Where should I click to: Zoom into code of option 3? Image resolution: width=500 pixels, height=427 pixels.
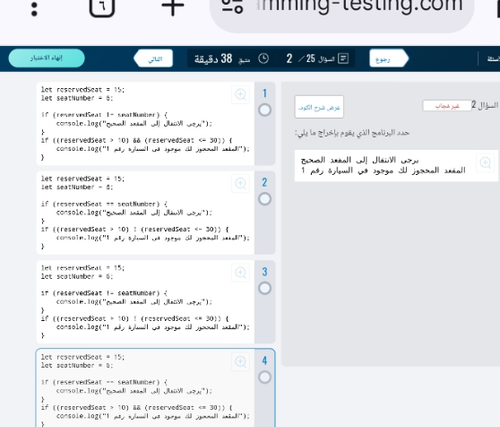click(x=240, y=272)
